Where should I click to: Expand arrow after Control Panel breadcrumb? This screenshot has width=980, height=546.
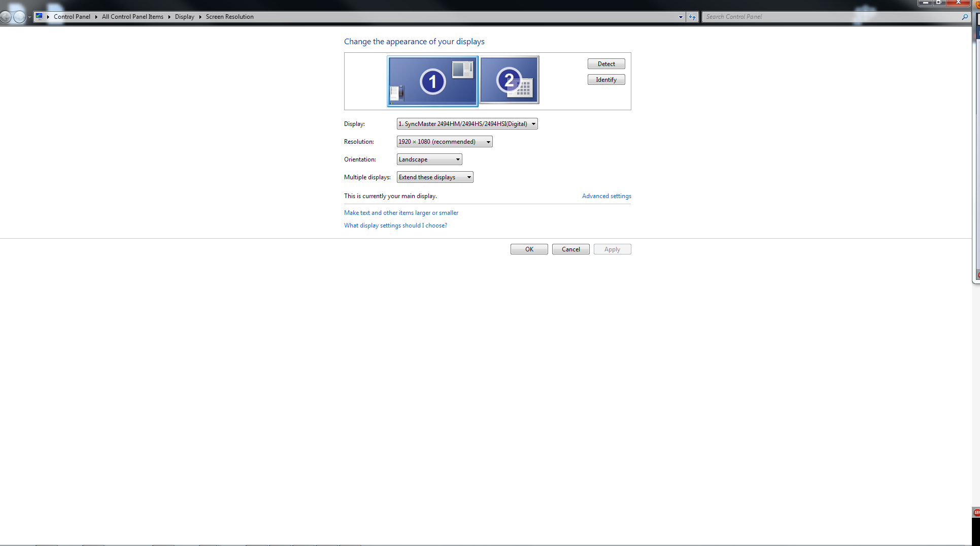pos(96,17)
